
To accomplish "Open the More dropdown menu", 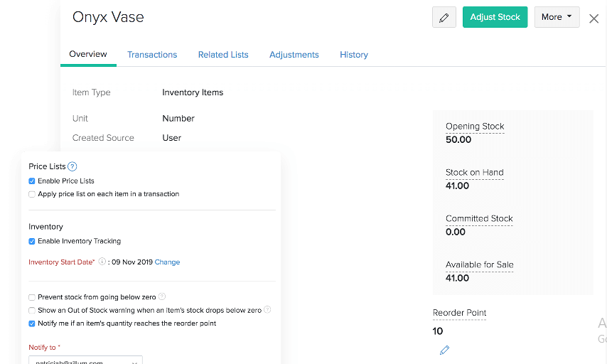I will pos(557,17).
